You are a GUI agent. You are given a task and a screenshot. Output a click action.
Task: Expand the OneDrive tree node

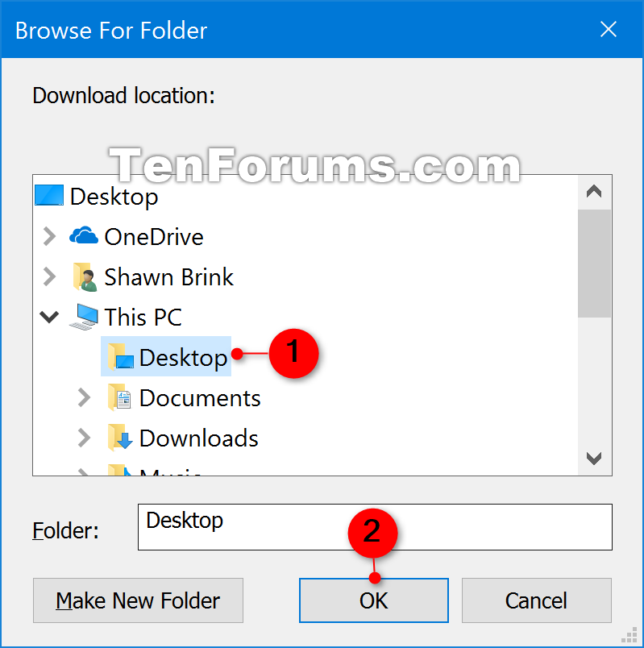click(x=50, y=236)
